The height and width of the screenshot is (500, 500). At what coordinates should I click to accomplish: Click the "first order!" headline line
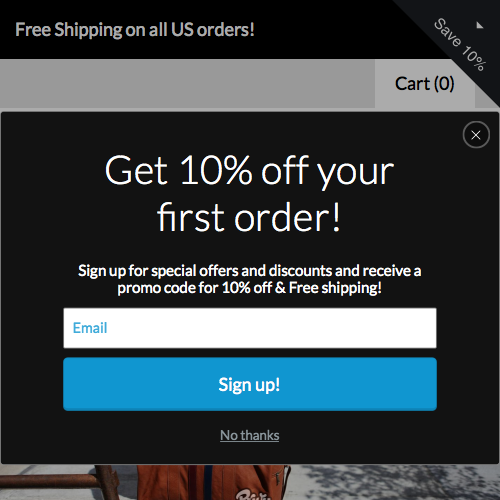[249, 218]
